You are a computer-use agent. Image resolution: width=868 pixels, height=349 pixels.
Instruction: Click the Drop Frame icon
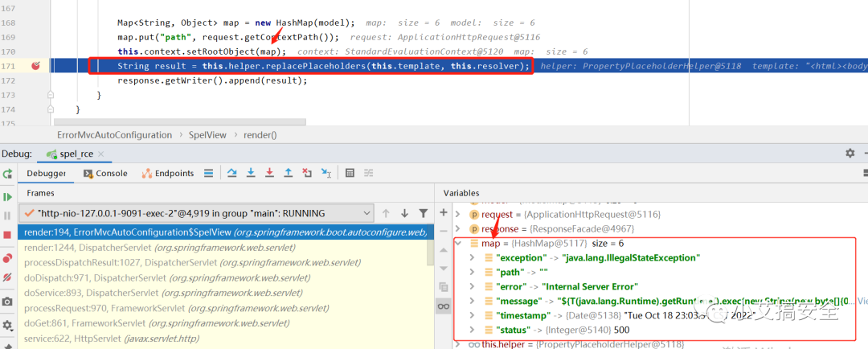coord(307,173)
